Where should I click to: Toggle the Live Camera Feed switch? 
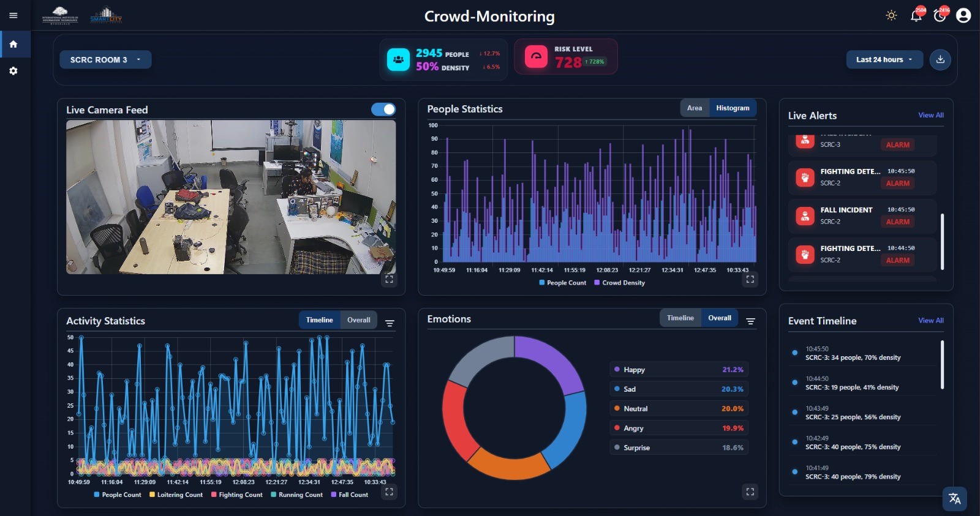383,109
